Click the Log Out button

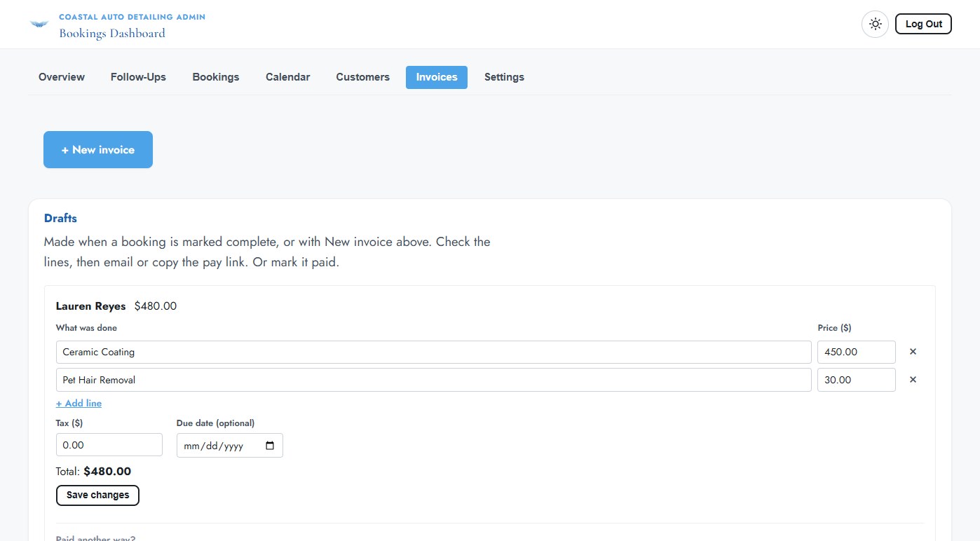tap(923, 24)
